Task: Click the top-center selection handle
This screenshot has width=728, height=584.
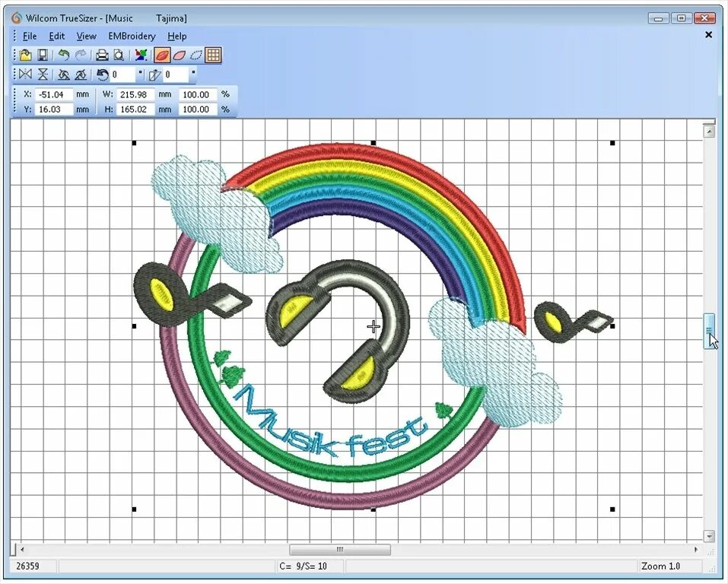Action: (x=374, y=143)
